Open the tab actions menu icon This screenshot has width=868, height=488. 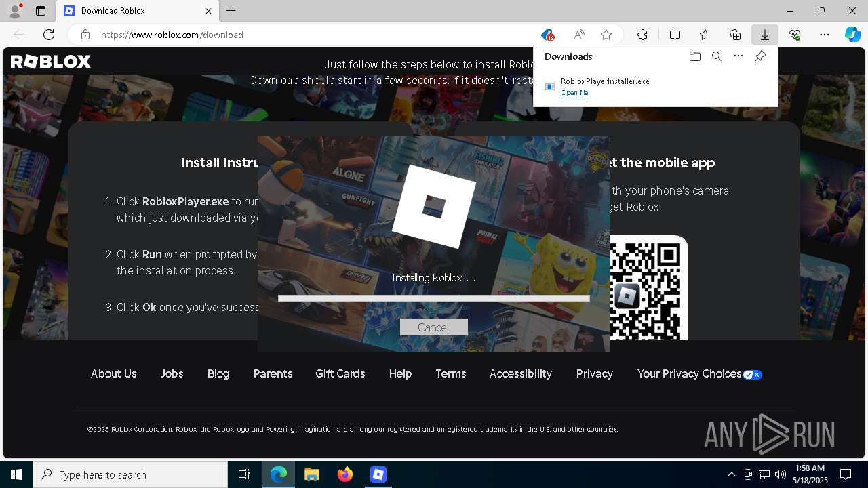(41, 11)
